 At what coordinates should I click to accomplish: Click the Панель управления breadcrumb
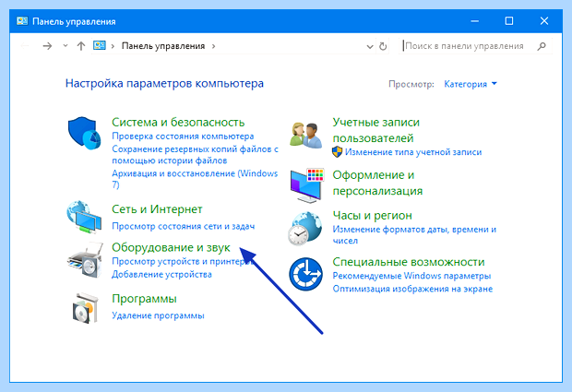163,46
